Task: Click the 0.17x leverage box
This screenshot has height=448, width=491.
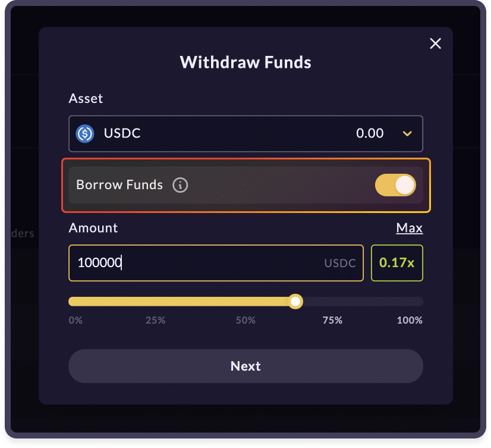Action: coord(397,263)
